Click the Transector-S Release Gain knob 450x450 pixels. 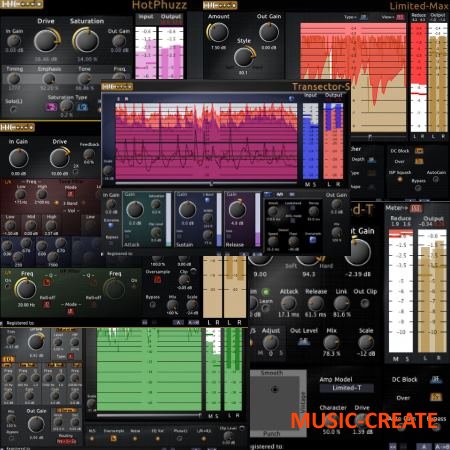[x=237, y=210]
